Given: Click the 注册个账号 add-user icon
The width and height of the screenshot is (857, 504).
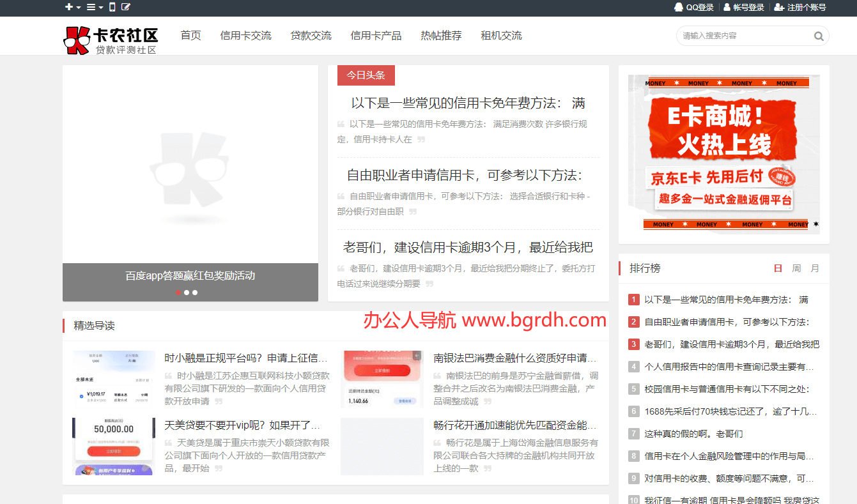Looking at the screenshot, I should click(x=779, y=8).
